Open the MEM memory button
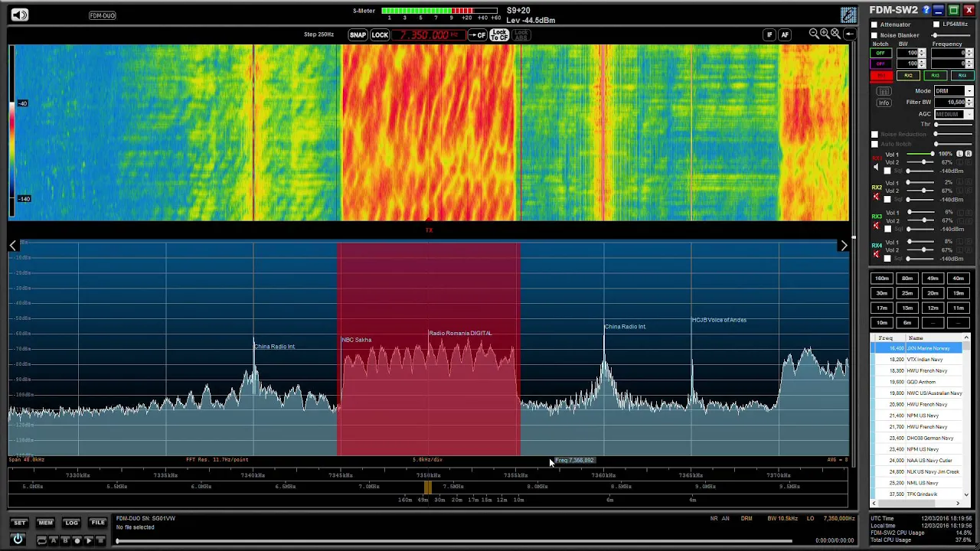 click(45, 523)
